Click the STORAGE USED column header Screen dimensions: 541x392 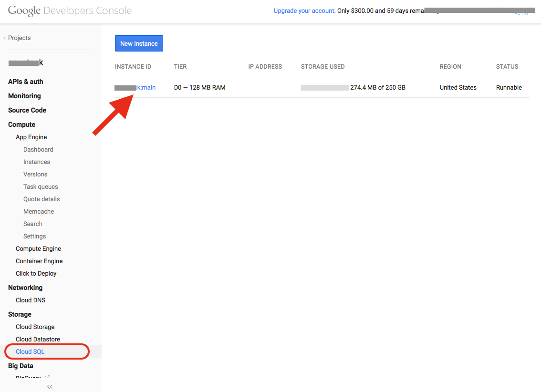coord(323,67)
